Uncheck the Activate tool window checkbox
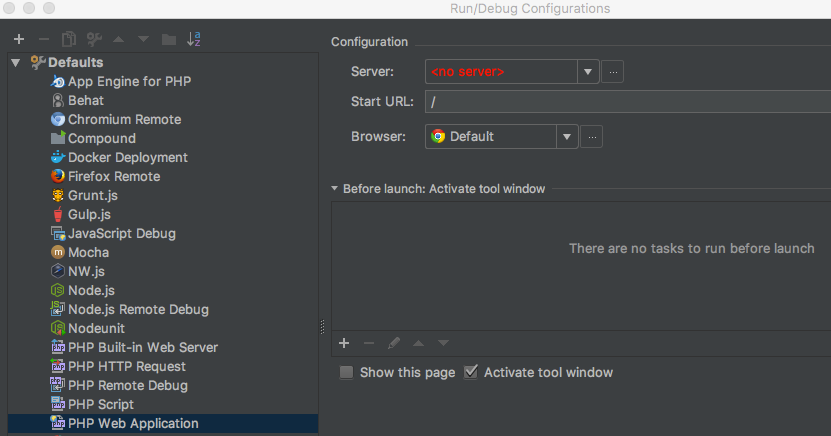The height and width of the screenshot is (436, 831). point(472,372)
